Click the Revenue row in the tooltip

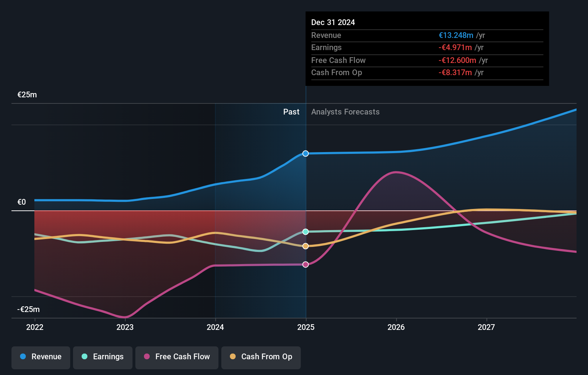[426, 35]
